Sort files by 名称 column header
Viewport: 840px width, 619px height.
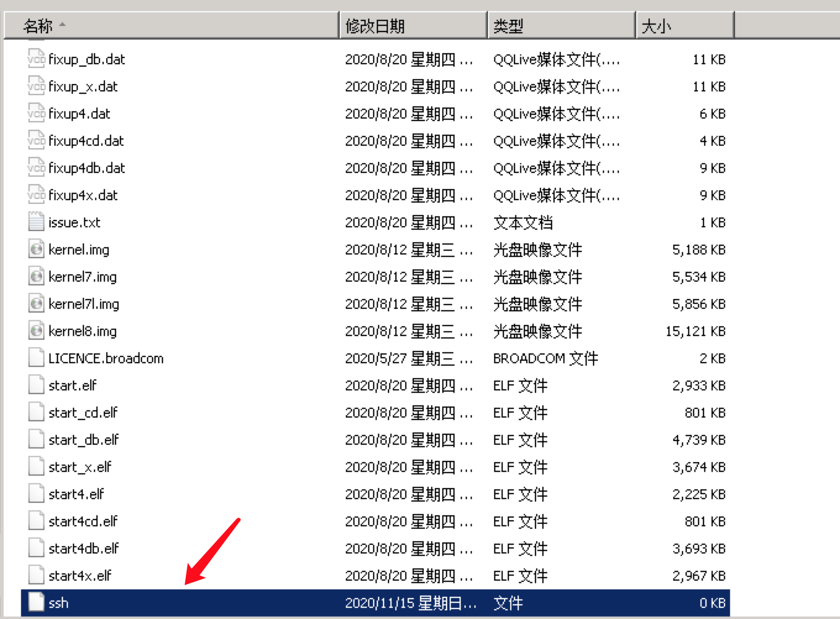pos(171,26)
